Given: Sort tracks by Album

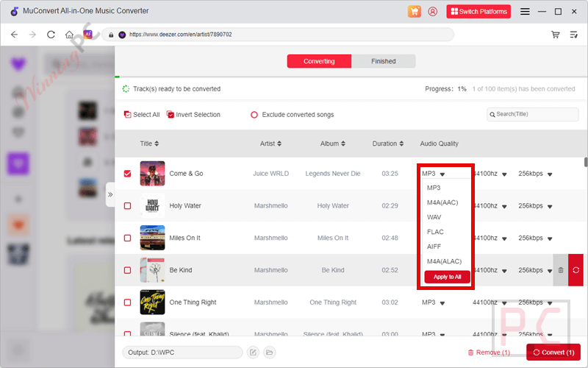Looking at the screenshot, I should (333, 144).
